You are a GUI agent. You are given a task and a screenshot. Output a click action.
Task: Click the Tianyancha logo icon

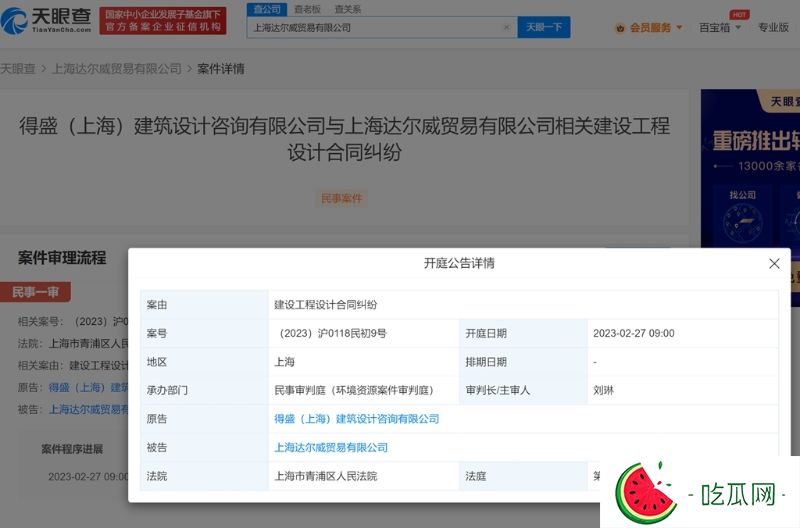(14, 21)
